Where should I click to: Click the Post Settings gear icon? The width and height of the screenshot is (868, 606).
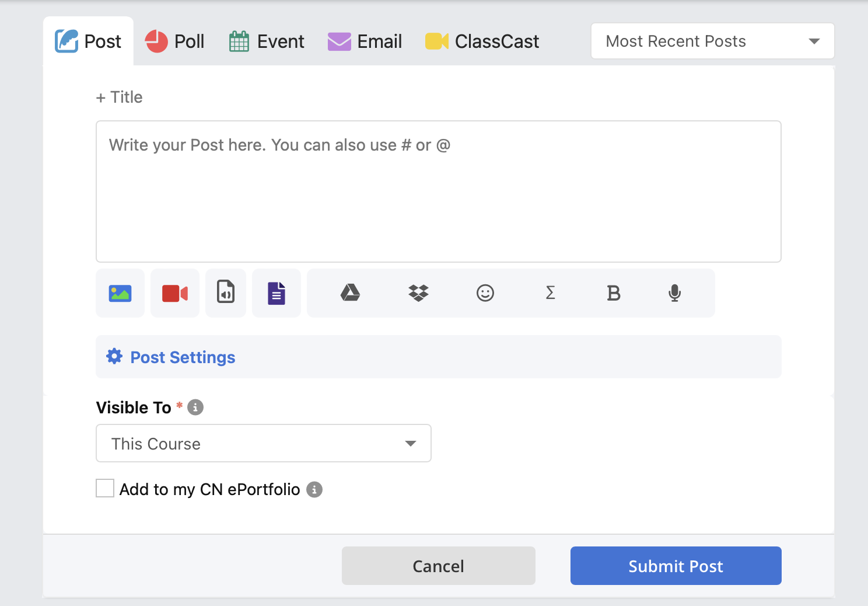114,356
